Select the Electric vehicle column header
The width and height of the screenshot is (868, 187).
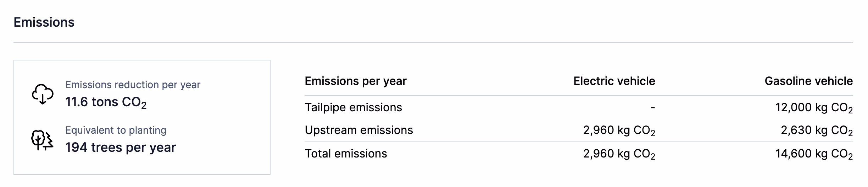(614, 81)
